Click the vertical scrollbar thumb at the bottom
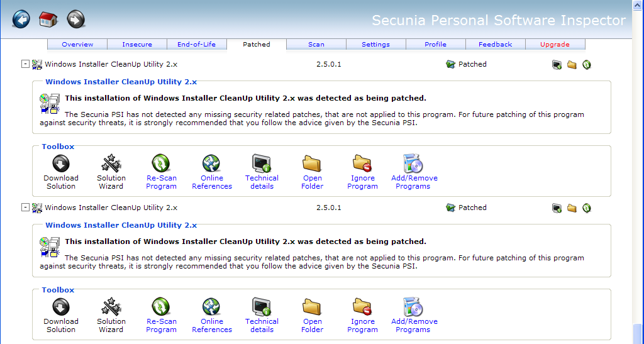 click(638, 334)
